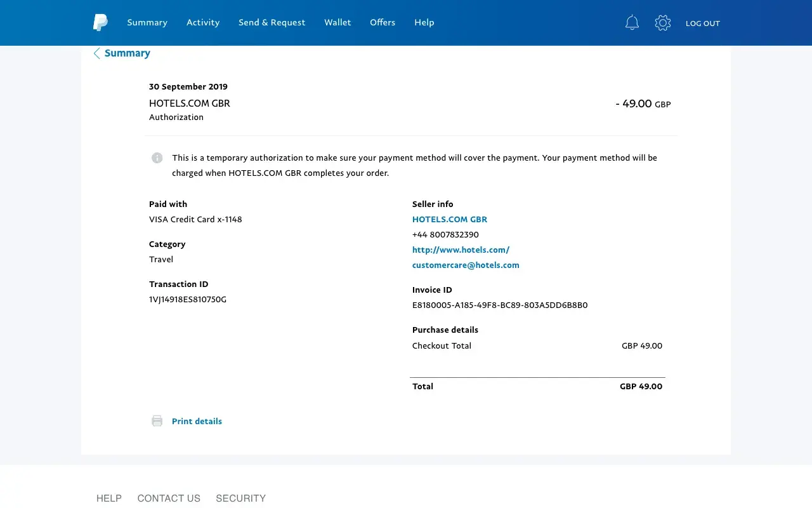Open CONTACT US in the footer
This screenshot has height=508, width=812.
click(x=169, y=498)
